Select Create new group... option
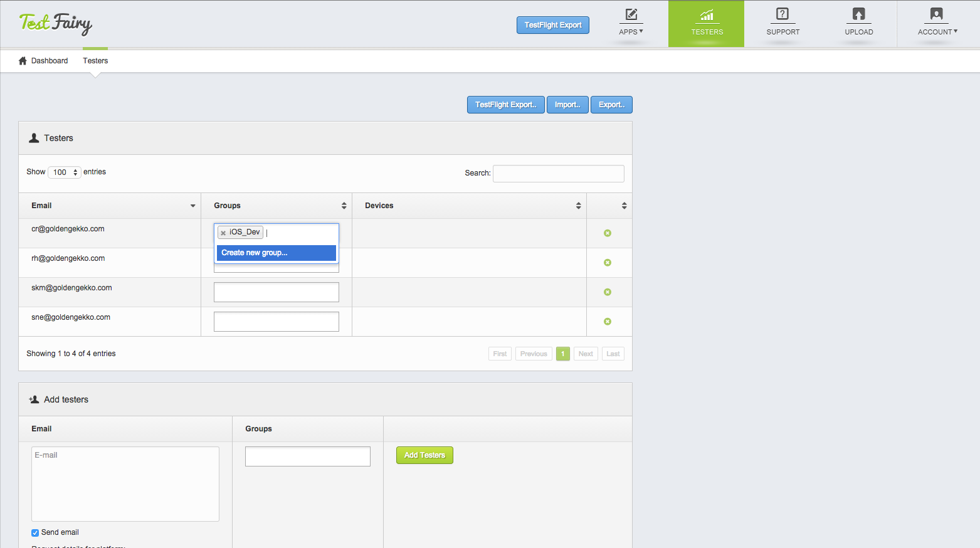The height and width of the screenshot is (548, 980). tap(277, 253)
